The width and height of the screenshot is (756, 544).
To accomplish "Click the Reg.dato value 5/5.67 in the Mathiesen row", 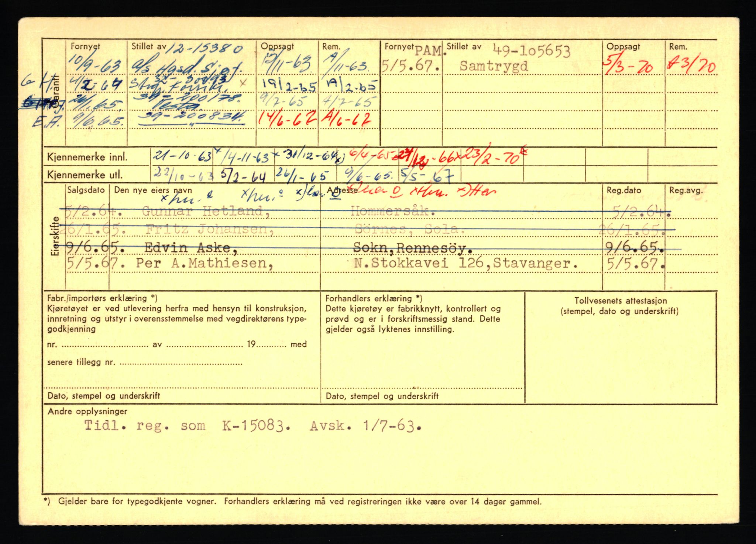I will (x=635, y=264).
